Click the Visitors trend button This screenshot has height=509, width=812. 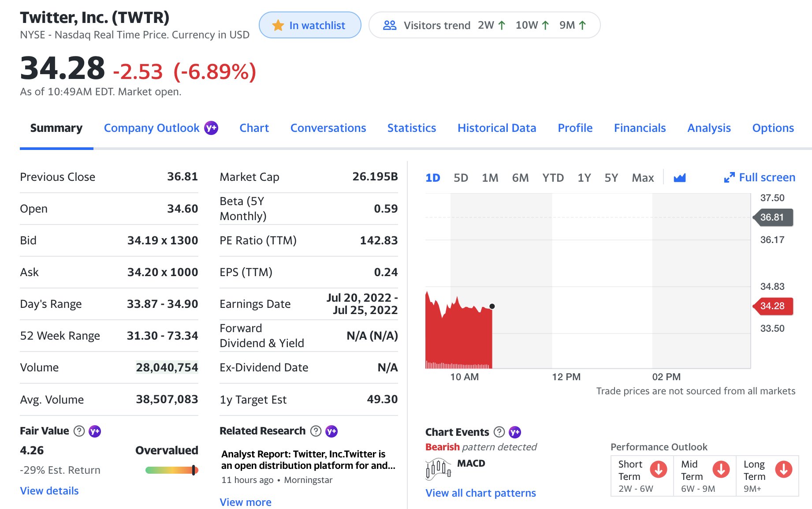coord(484,25)
